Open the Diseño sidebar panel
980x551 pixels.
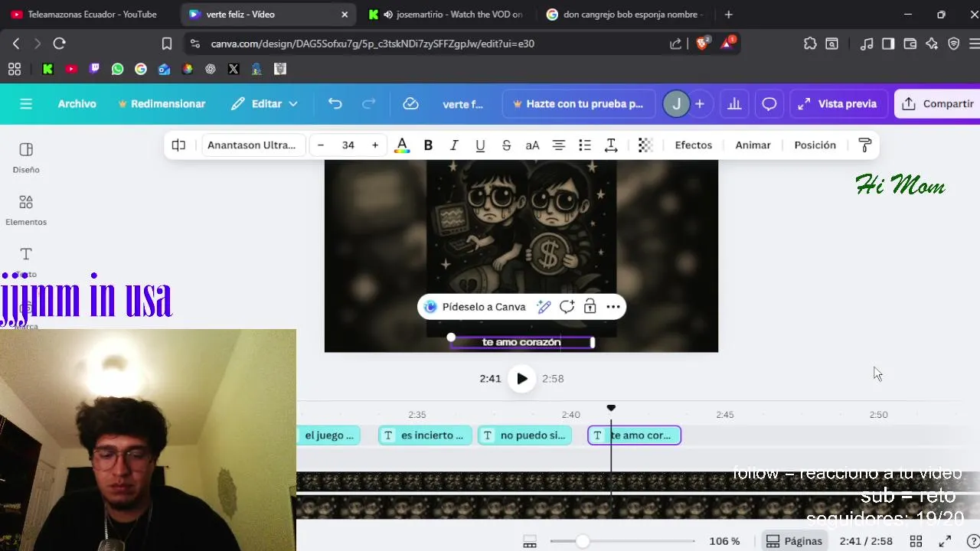click(x=26, y=157)
